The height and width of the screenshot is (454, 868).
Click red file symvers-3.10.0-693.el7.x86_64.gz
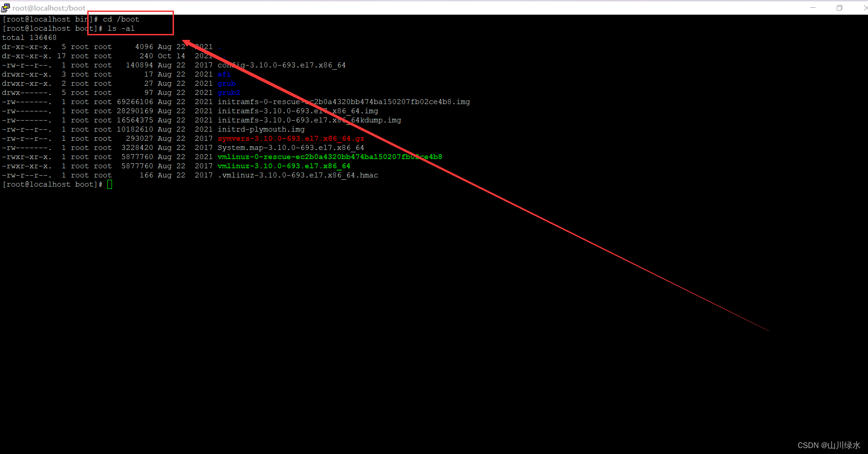coord(291,138)
